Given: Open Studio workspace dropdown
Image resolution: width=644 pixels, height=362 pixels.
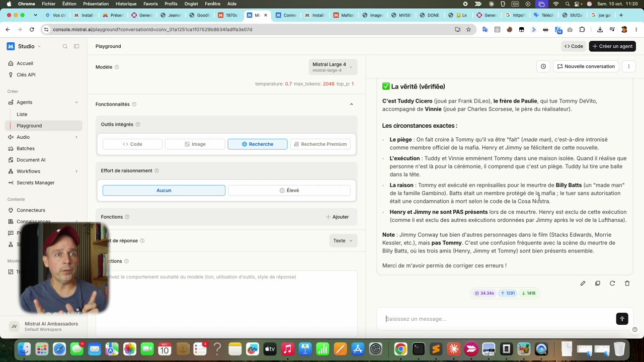Looking at the screenshot, I should (x=24, y=46).
